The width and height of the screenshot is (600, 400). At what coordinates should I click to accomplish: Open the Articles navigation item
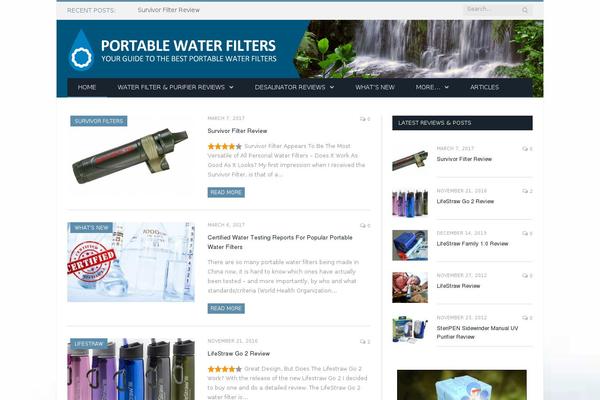pos(484,87)
